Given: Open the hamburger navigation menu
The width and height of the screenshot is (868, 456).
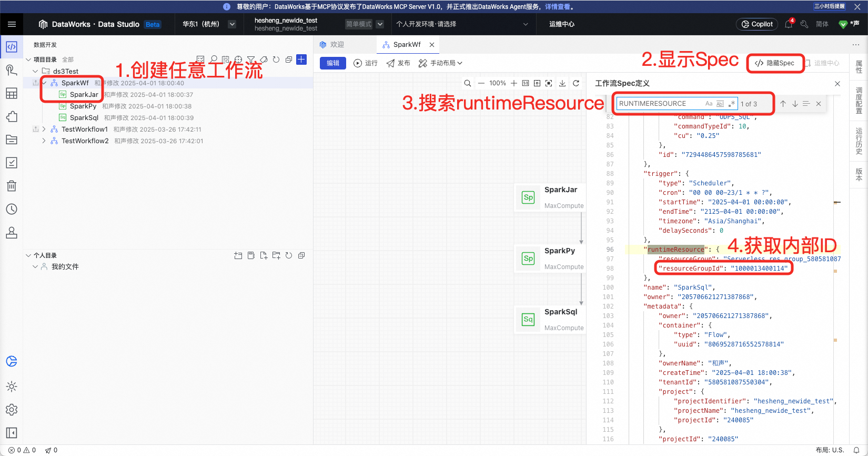Looking at the screenshot, I should coord(12,24).
